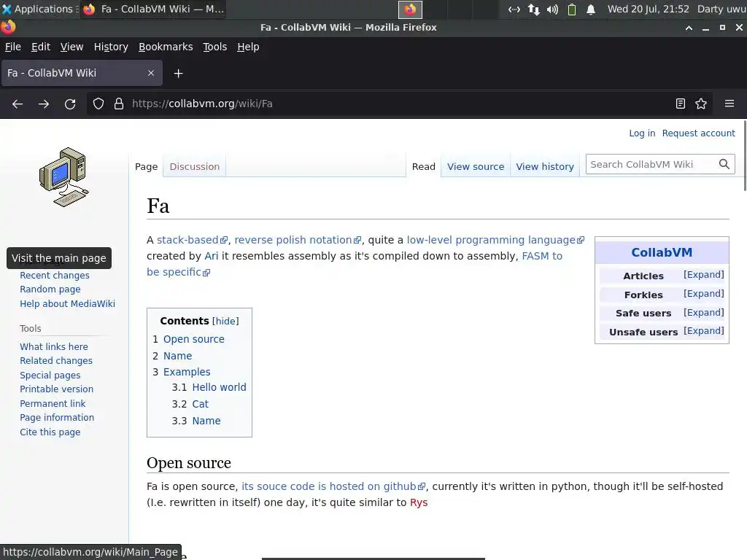The image size is (747, 560).
Task: Open Cite this page link
Action: pyautogui.click(x=50, y=432)
